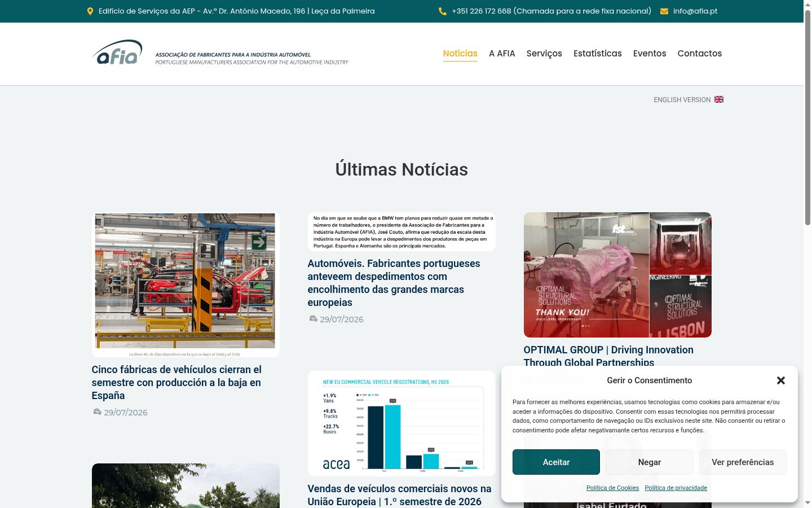Viewport: 812px width, 508px height.
Task: Open the Política de privacidade link
Action: pyautogui.click(x=676, y=488)
